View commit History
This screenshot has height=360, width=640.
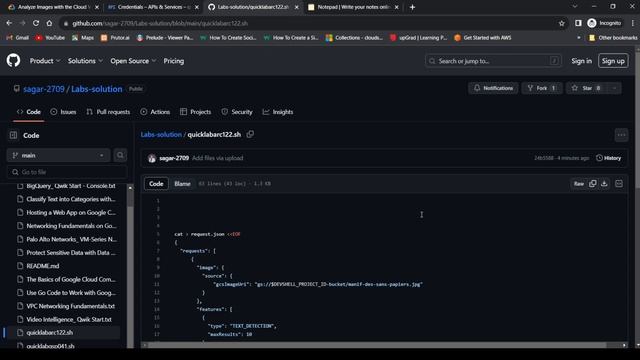coord(609,158)
